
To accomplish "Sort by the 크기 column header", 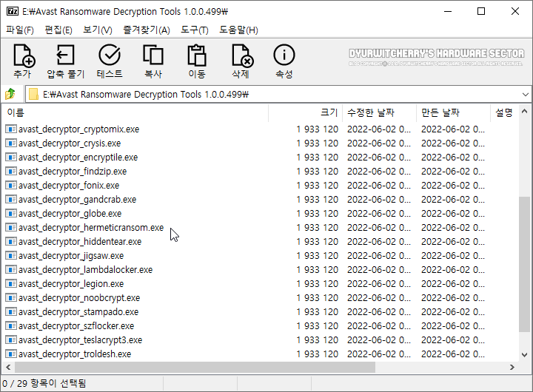I will [306, 112].
